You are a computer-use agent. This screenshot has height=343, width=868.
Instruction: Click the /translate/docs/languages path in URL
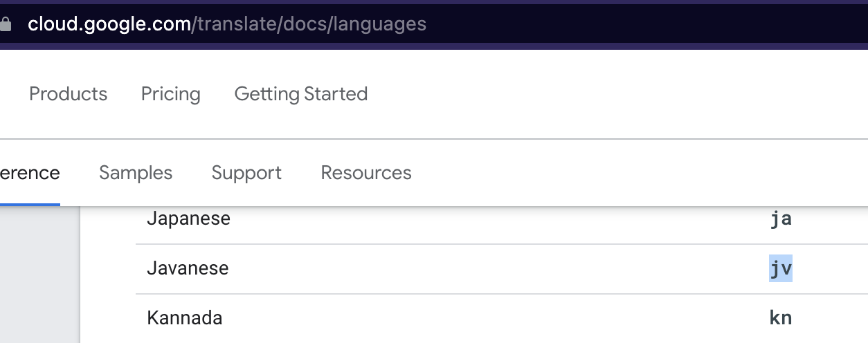pos(309,25)
